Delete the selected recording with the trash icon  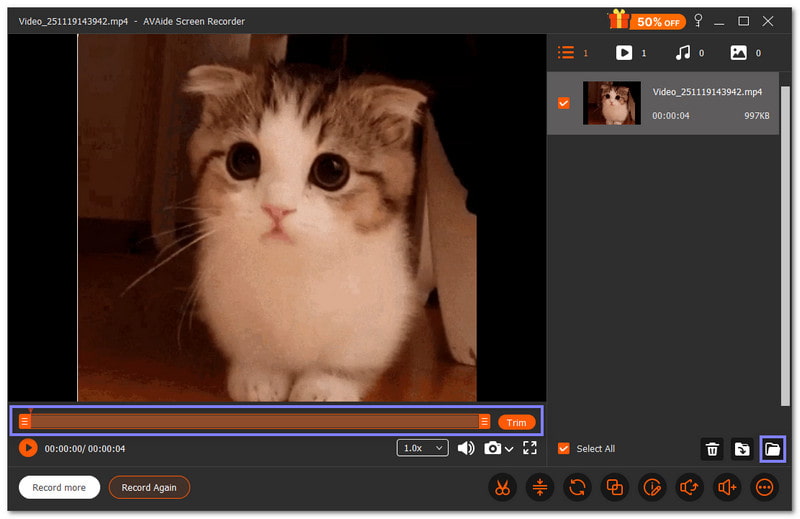coord(712,449)
